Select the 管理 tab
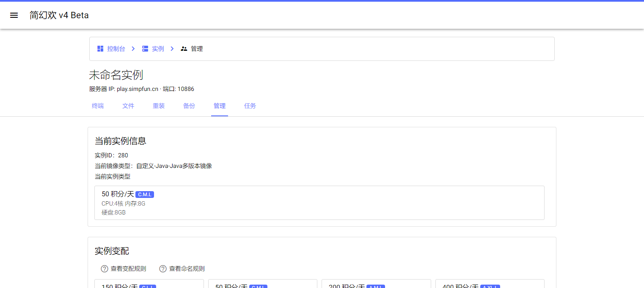The height and width of the screenshot is (288, 644). pos(220,106)
